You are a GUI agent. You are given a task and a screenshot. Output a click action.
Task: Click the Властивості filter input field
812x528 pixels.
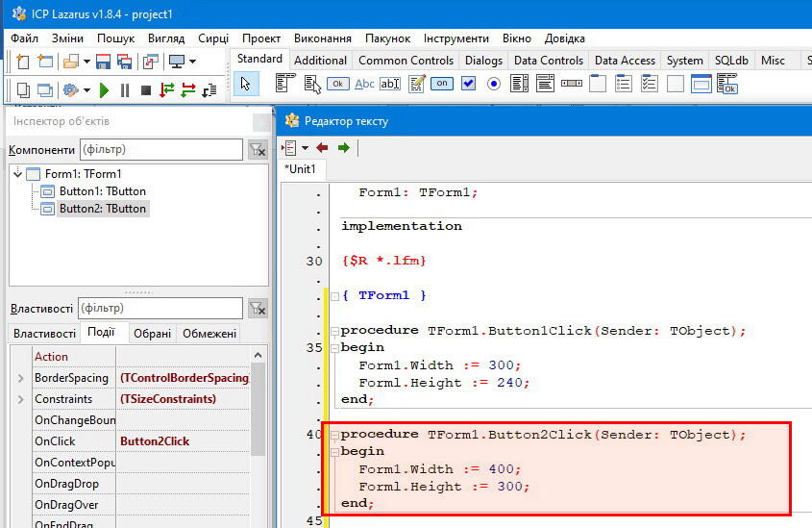pos(160,309)
